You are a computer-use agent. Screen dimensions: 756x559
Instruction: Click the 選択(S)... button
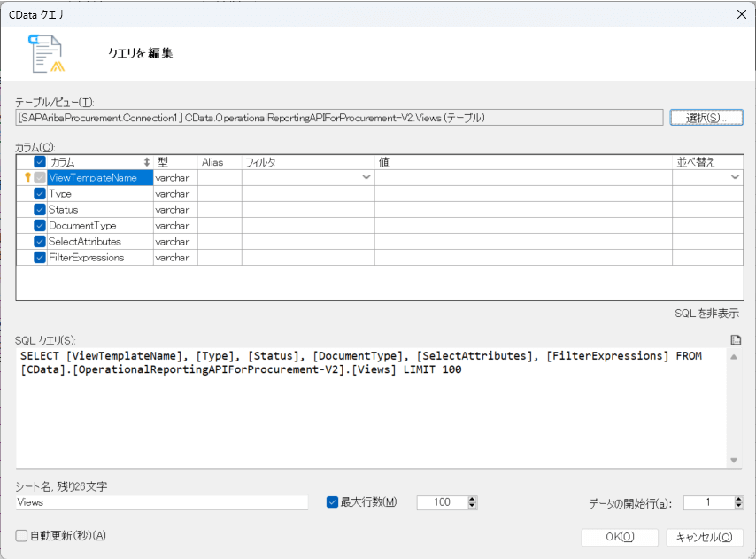pyautogui.click(x=706, y=118)
